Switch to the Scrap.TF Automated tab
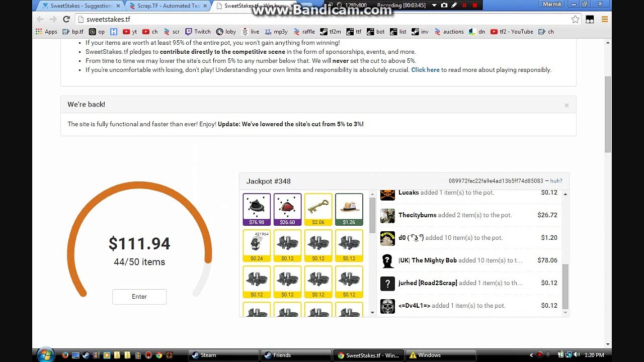This screenshot has width=644, height=362. tap(168, 6)
